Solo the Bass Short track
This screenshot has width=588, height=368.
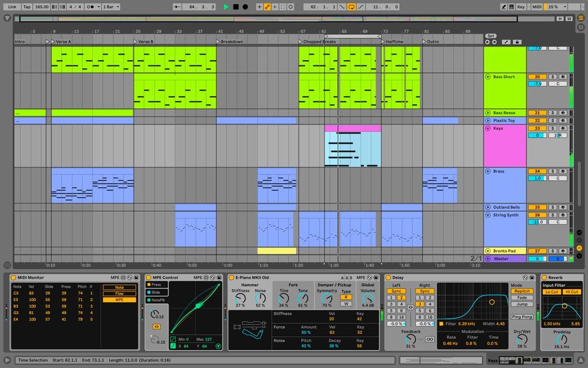coord(552,77)
